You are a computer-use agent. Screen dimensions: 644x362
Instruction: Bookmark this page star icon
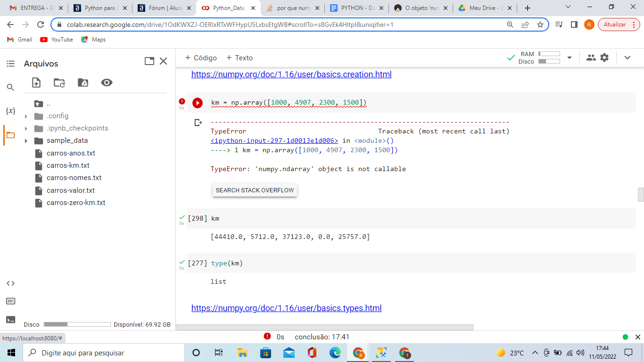click(x=540, y=25)
